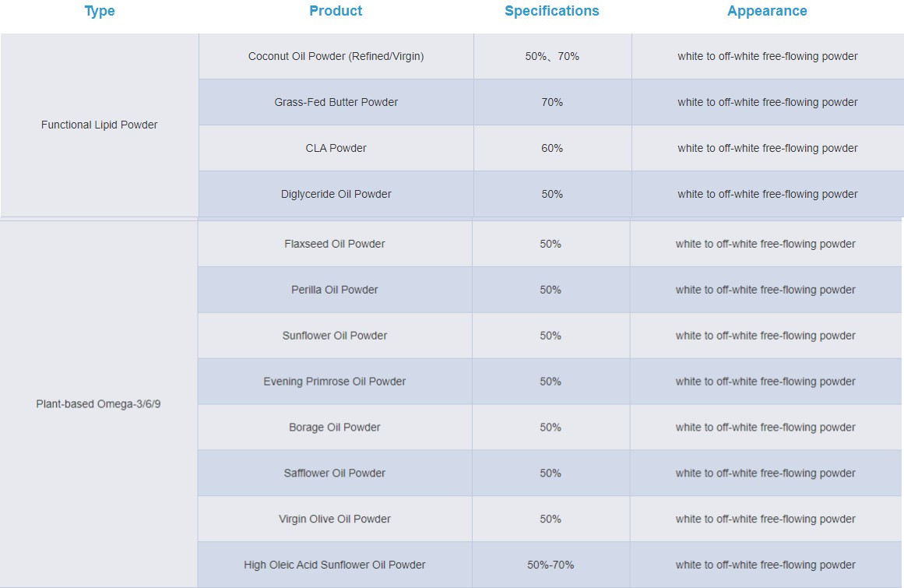Click Coconut Oil Powder (Refined/Virgin) product

coord(336,56)
